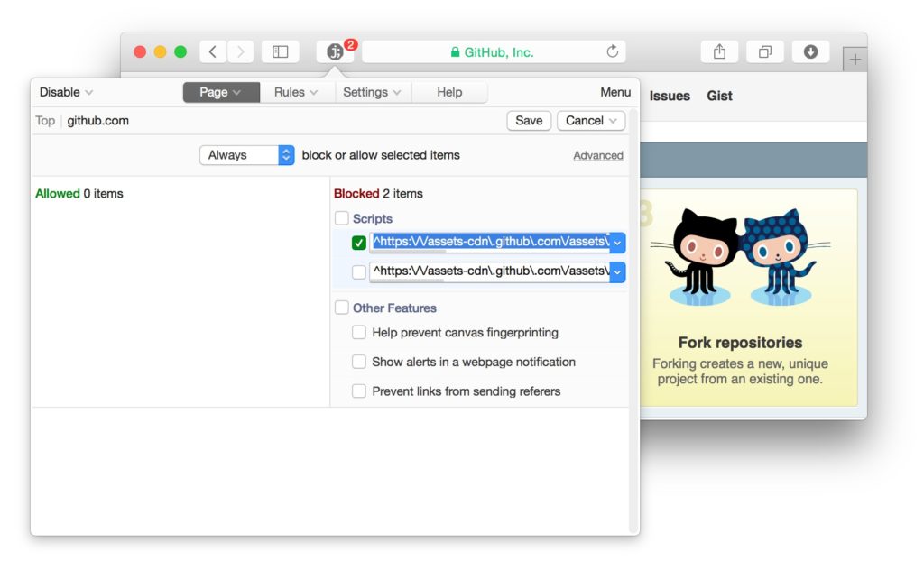Click the Fork repositories heading
This screenshot has width=924, height=570.
[x=740, y=343]
